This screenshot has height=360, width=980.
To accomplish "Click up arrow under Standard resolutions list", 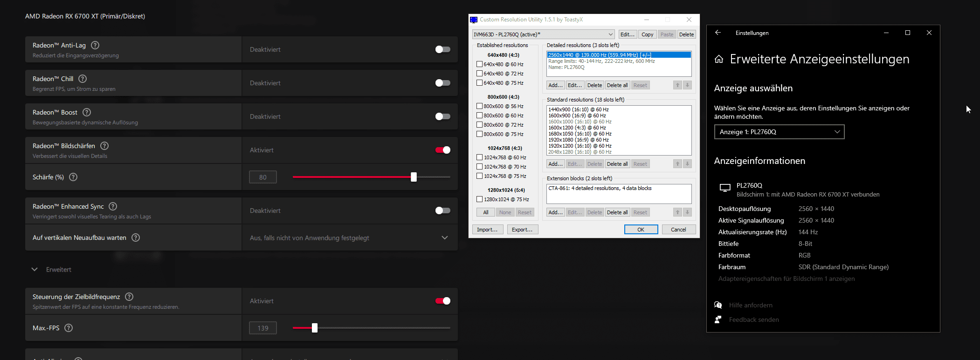I will (678, 164).
